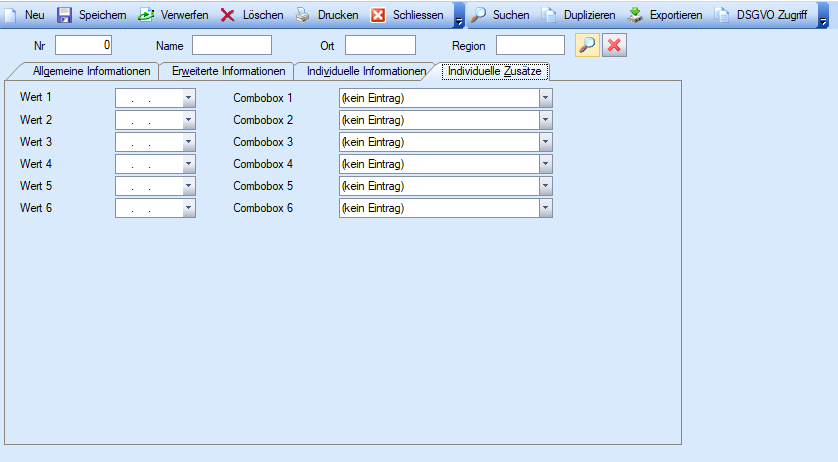Click the Duplizieren pages icon
Viewport: 838px width, 462px height.
point(549,15)
